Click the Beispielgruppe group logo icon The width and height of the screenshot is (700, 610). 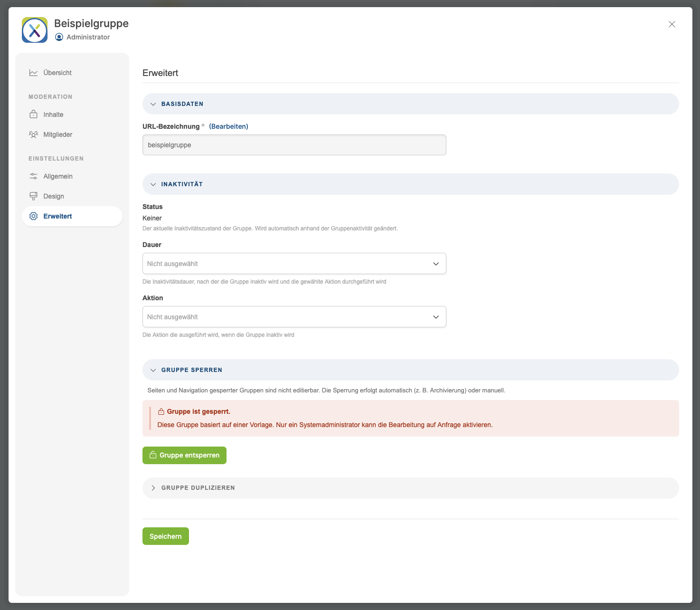coord(35,30)
